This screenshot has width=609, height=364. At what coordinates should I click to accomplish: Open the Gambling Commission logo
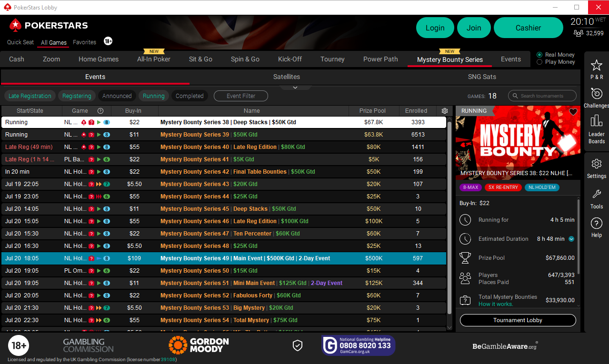(x=89, y=345)
